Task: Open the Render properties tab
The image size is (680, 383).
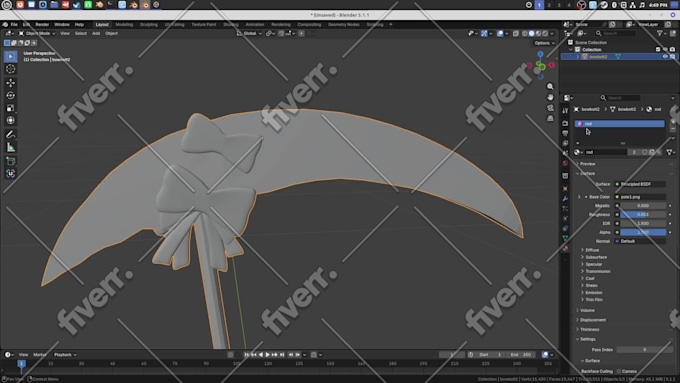Action: (565, 124)
